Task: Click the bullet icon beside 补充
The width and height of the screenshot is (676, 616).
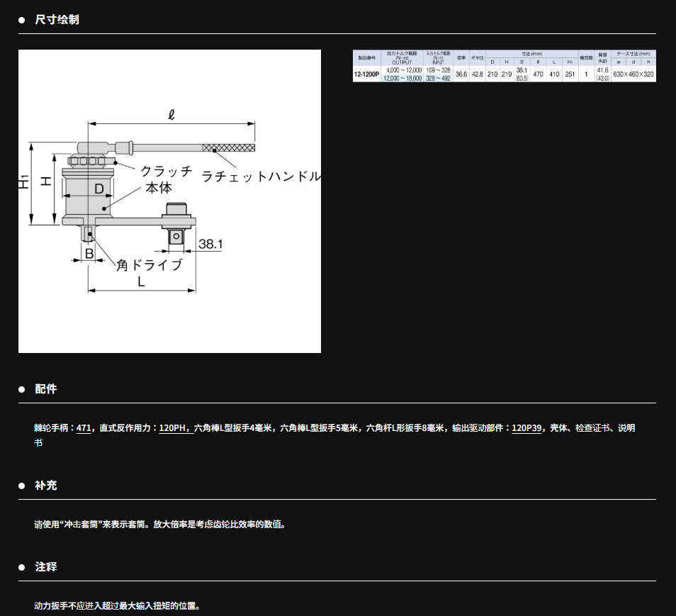Action: (x=22, y=486)
